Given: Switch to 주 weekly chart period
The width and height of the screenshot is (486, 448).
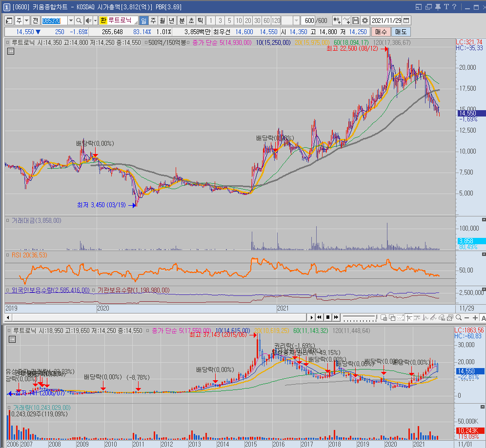Looking at the screenshot, I should click(153, 20).
